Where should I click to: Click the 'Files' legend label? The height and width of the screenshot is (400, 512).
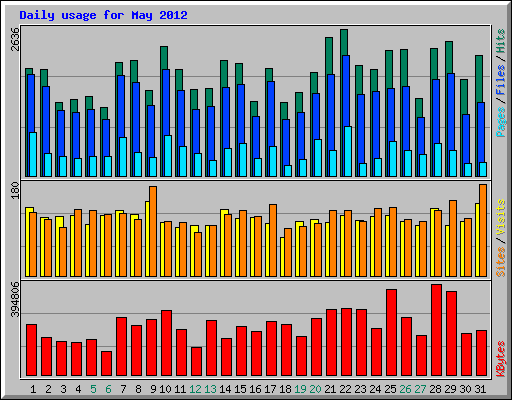coord(501,80)
